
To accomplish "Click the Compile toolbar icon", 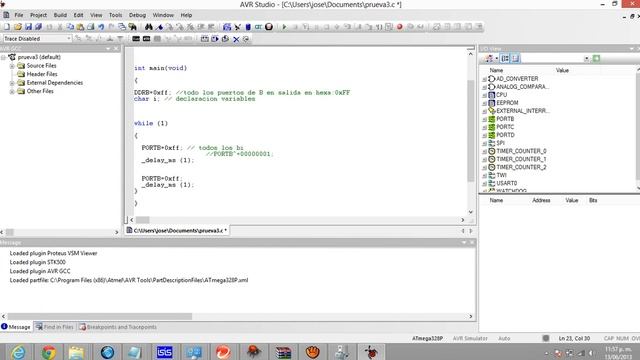I will click(225, 39).
